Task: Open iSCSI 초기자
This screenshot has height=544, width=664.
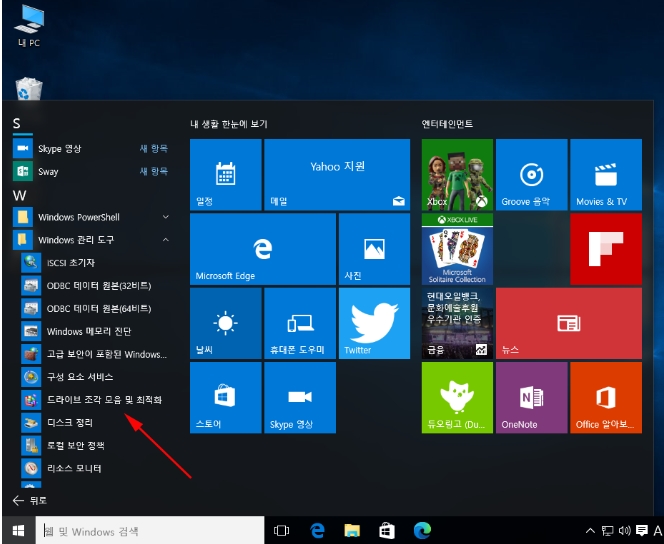Action: click(x=95, y=263)
